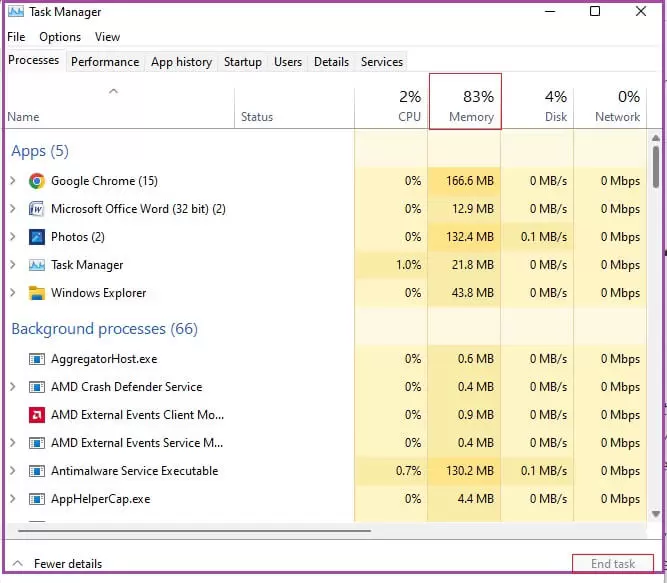Collapse view with Fewer details chevron
Viewport: 667px width, 583px height.
[x=17, y=563]
